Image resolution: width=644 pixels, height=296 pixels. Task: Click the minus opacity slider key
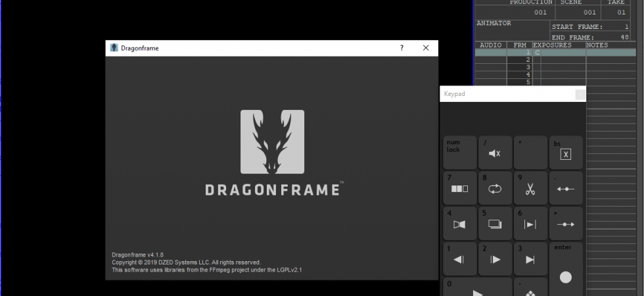point(566,188)
